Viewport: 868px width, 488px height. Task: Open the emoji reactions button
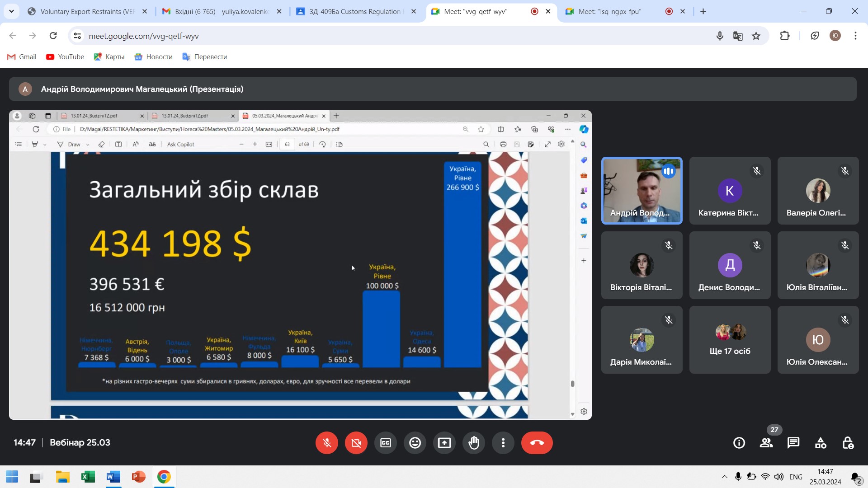tap(415, 443)
